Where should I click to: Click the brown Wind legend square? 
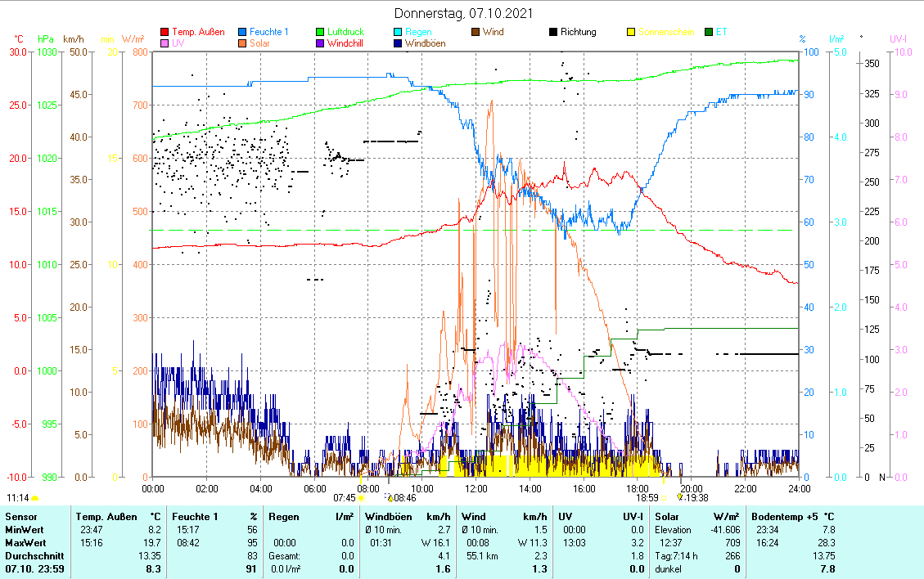pyautogui.click(x=476, y=33)
